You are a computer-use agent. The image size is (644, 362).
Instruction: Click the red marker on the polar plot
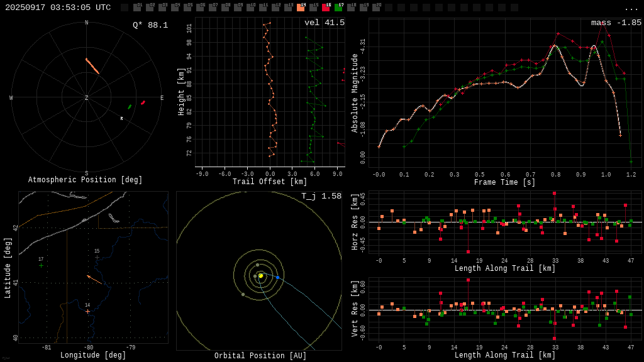(143, 102)
